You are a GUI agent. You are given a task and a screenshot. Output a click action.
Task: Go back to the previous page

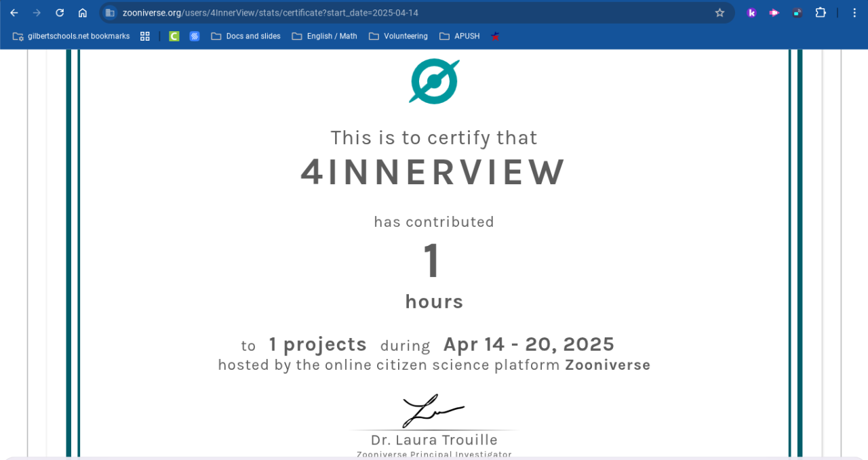click(x=14, y=13)
